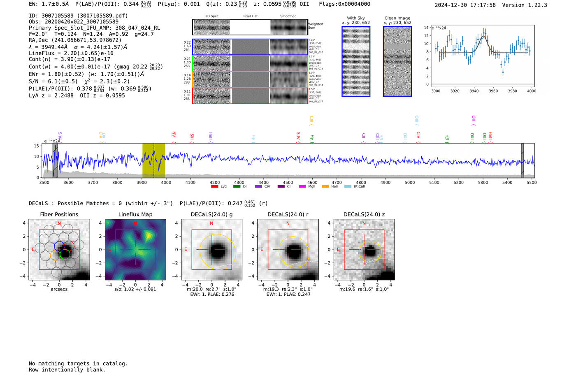Select the 'P(LAE)/P(OII): 0.378' line
The height and width of the screenshot is (392, 576).
pyautogui.click(x=90, y=89)
